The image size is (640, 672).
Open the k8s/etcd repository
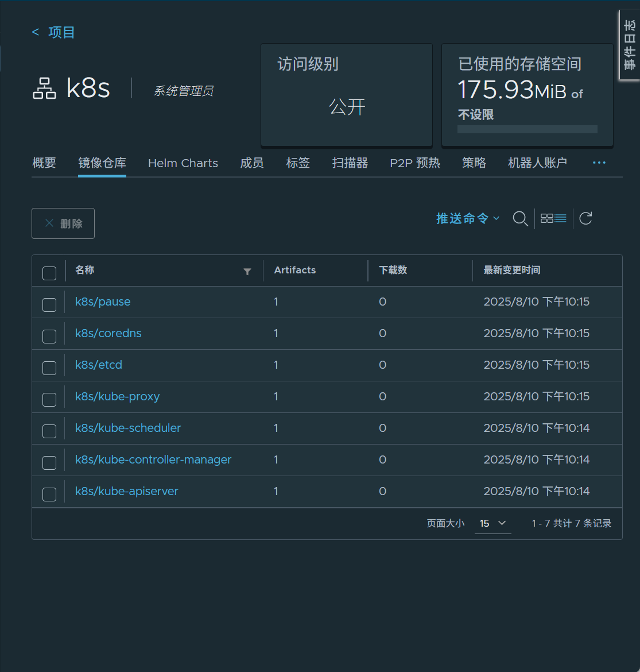(99, 365)
